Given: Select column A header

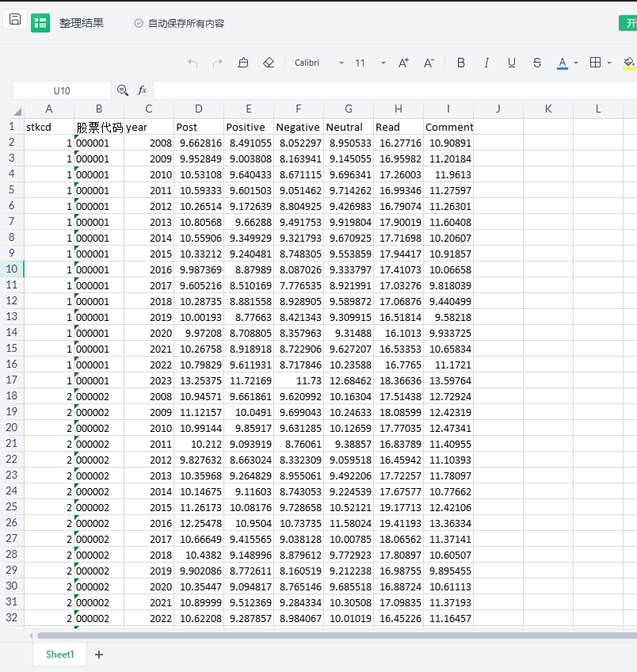Looking at the screenshot, I should 49,109.
